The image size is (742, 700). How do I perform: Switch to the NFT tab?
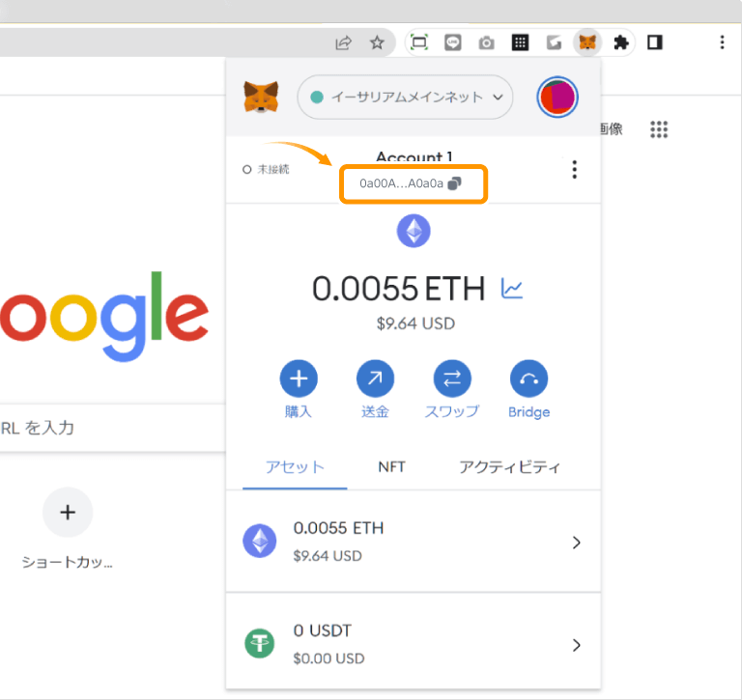(392, 467)
